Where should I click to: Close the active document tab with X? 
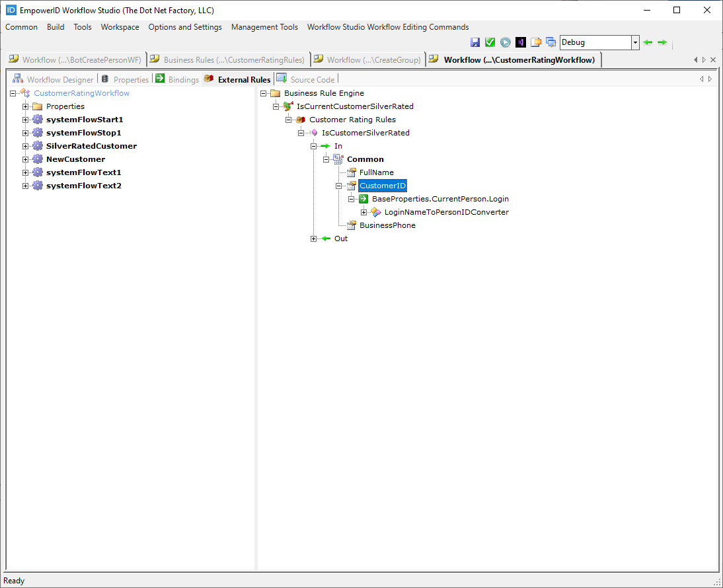coord(713,60)
